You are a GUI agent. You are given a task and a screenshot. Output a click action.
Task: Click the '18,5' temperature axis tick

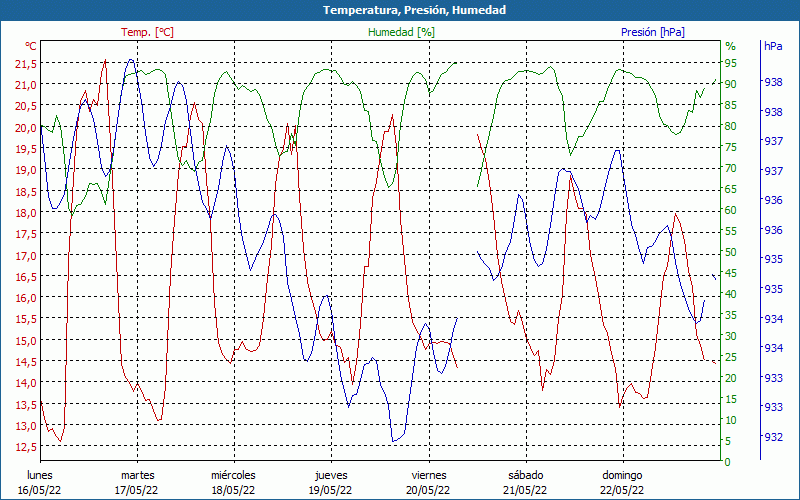coord(27,191)
